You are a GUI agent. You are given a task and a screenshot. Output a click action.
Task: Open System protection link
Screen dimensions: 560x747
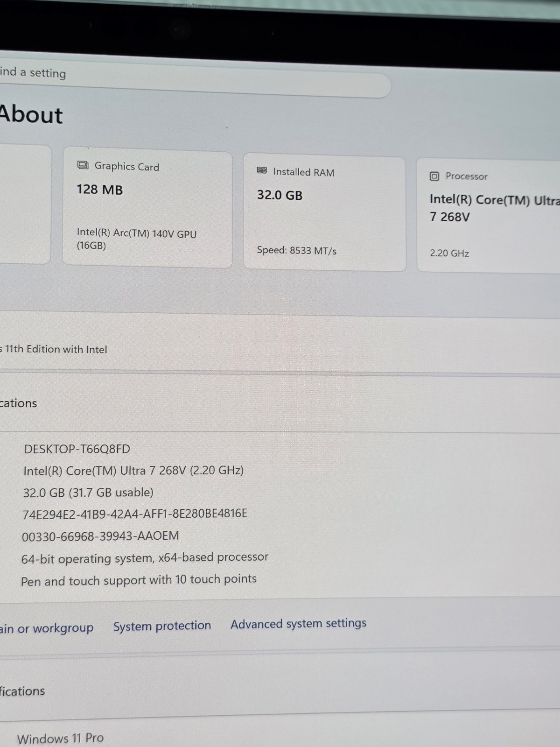click(162, 626)
